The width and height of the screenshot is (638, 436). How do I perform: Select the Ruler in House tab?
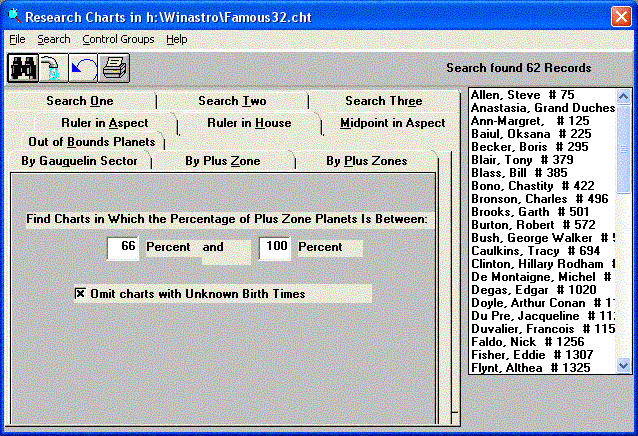pos(249,123)
